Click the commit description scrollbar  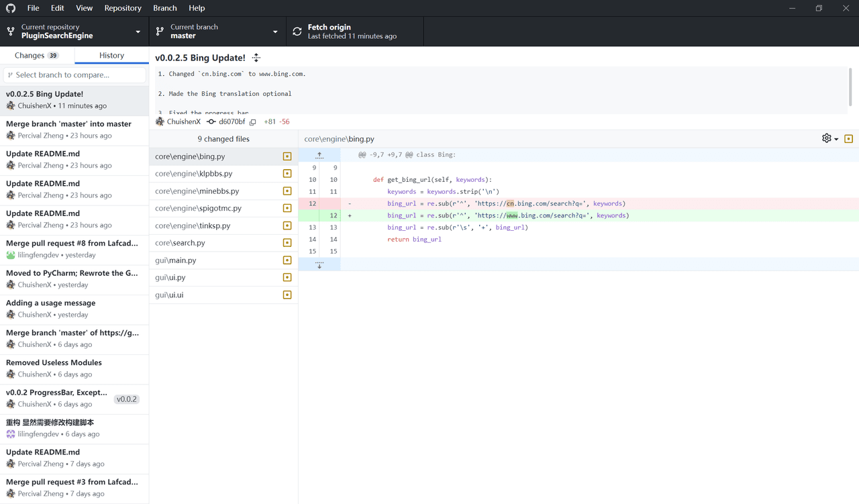(x=850, y=87)
